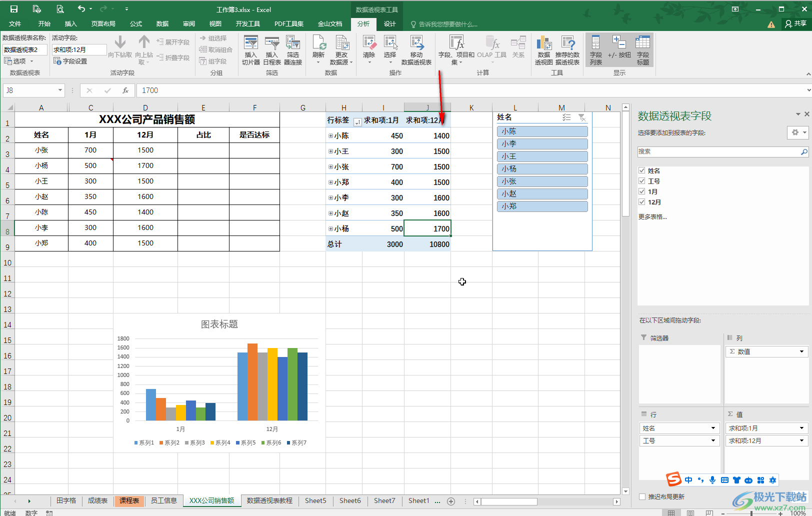
Task: Switch to the 插入 ribbon tab
Action: tap(71, 23)
